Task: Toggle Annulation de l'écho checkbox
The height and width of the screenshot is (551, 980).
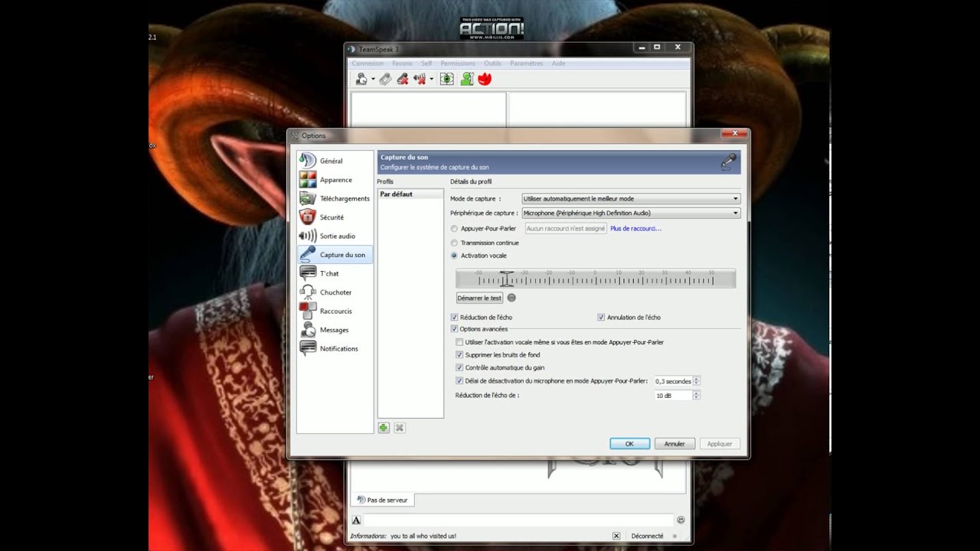Action: 601,317
